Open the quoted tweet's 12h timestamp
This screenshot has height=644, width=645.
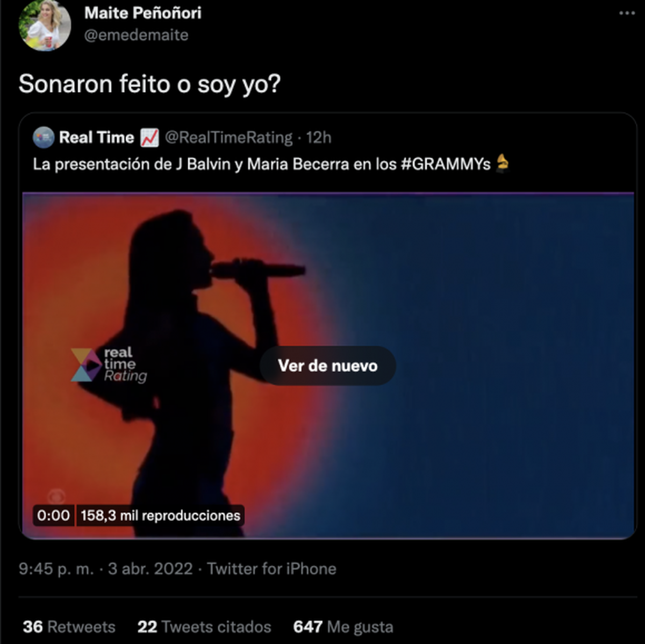pos(319,138)
